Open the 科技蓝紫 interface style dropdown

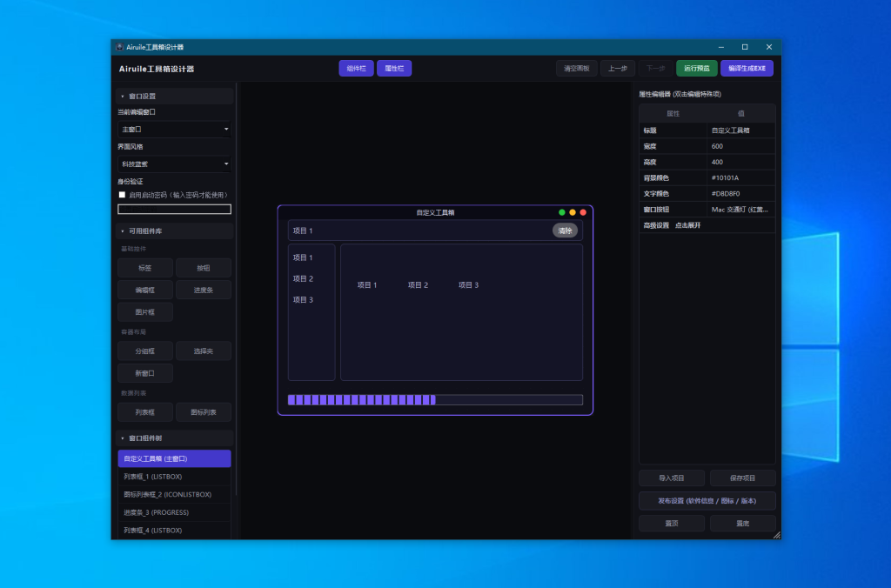[174, 164]
